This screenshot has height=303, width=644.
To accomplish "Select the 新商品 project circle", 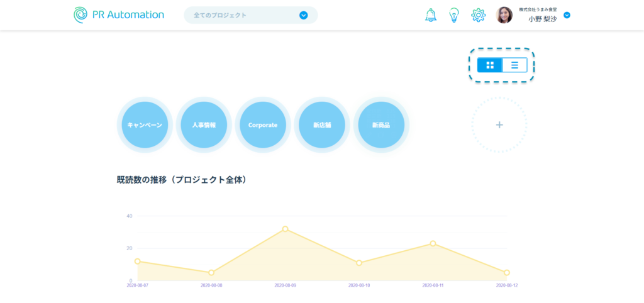I will [381, 125].
